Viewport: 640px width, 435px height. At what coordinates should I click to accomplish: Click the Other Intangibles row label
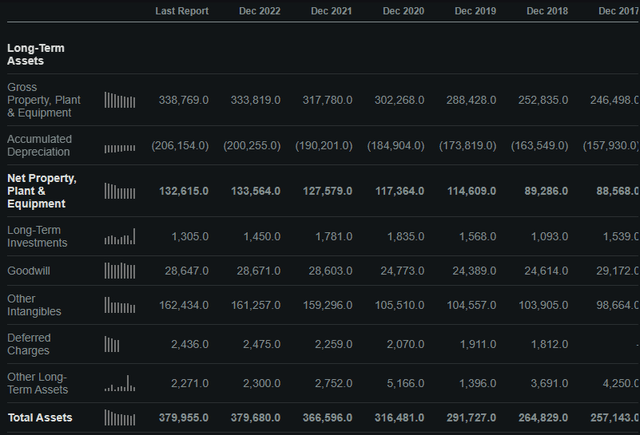[34, 305]
